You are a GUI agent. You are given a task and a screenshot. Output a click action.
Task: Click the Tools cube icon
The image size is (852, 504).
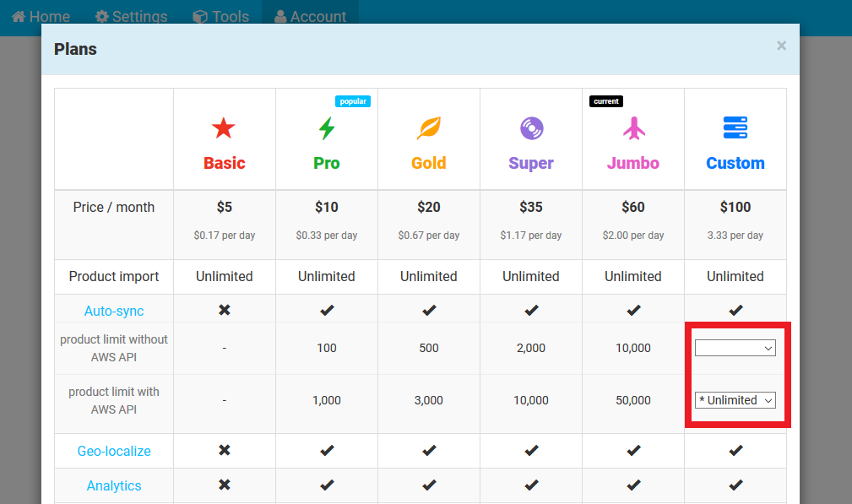200,17
